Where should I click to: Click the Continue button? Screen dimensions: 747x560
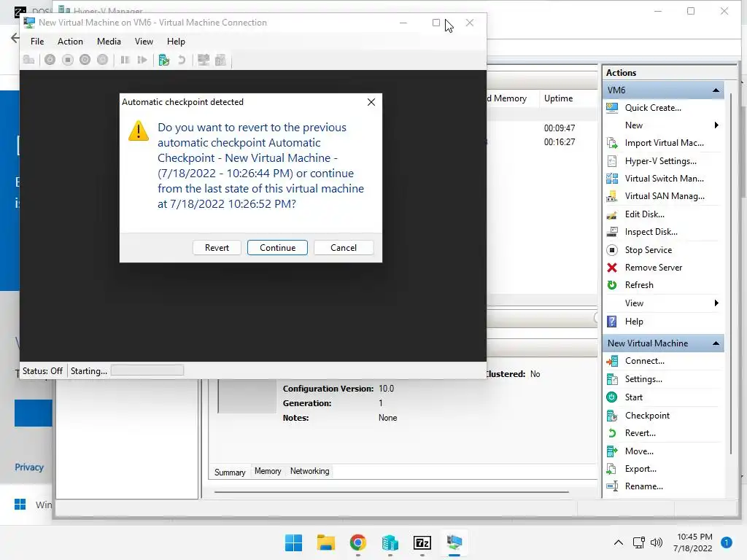tap(277, 248)
